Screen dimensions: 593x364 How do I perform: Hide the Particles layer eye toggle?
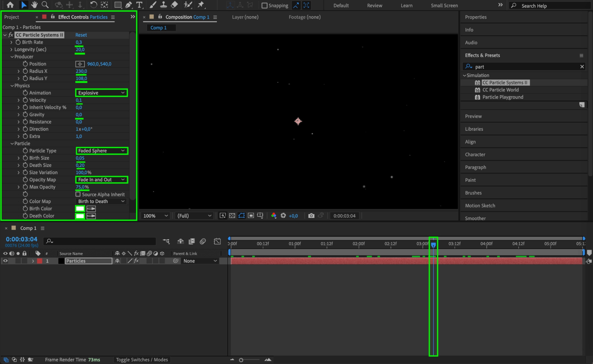5,261
